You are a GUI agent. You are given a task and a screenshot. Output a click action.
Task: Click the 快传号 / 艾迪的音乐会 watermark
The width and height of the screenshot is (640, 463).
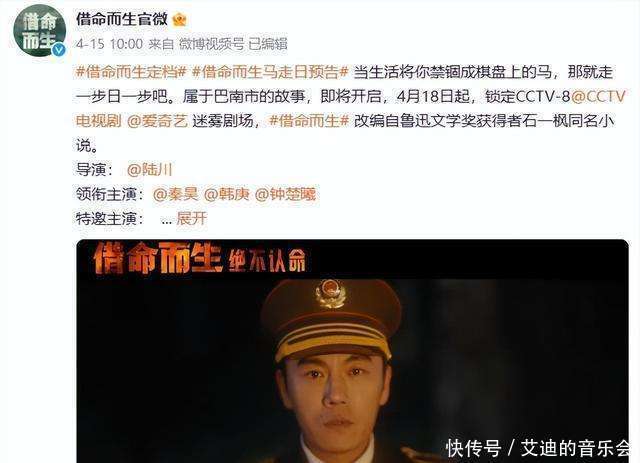(x=538, y=447)
